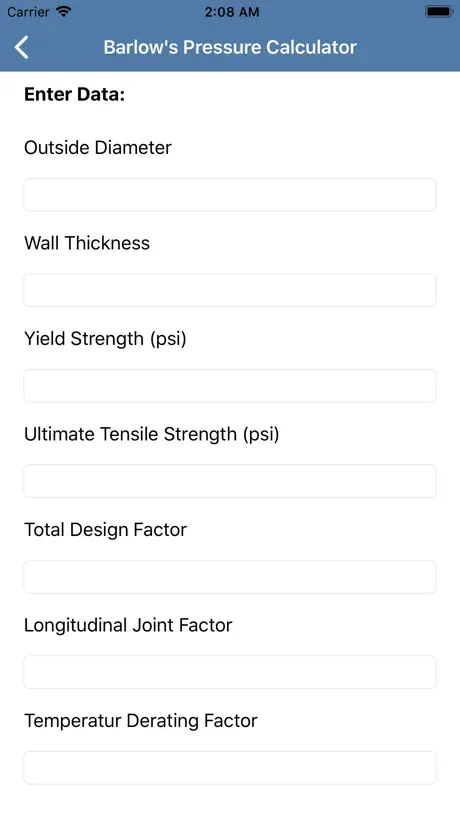Select the Total Design Factor label
Viewport: 460px width, 818px height.
point(105,530)
